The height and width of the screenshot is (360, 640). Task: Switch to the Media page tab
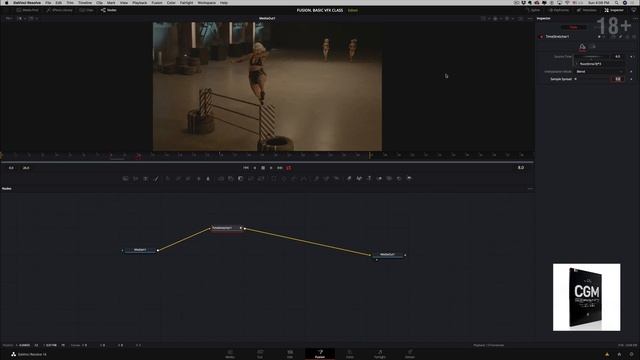(x=230, y=353)
